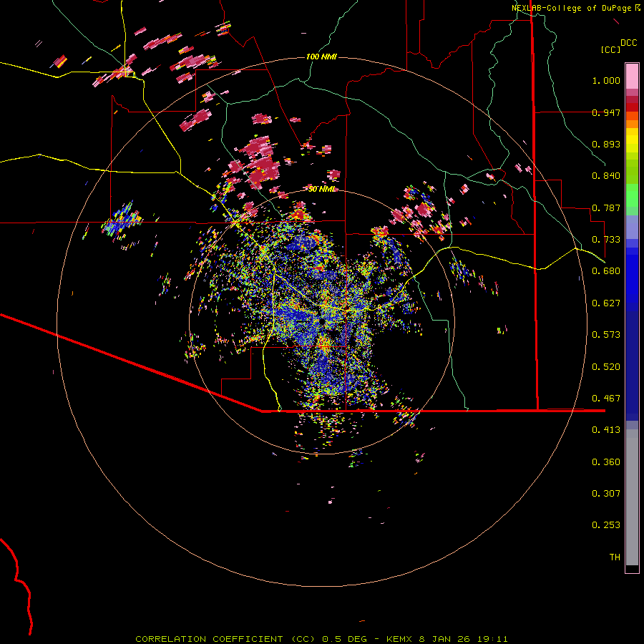
Task: Select the gray lower color bar segment
Action: click(632, 497)
